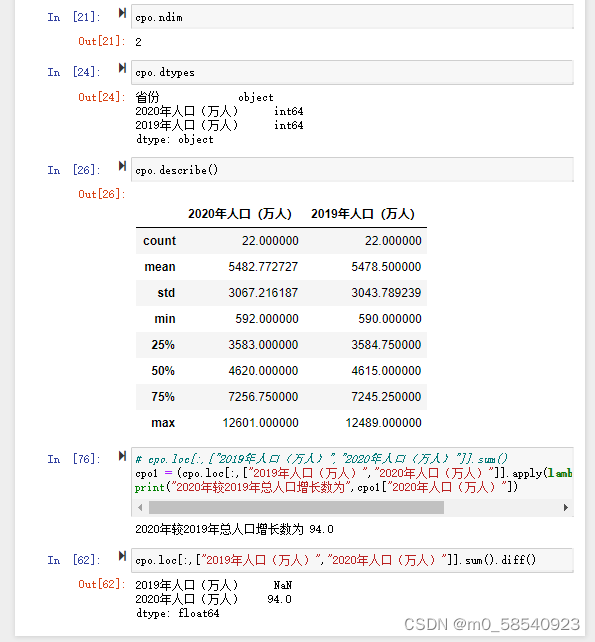This screenshot has height=642, width=595.
Task: Click max value 12489.000000
Action: point(383,423)
